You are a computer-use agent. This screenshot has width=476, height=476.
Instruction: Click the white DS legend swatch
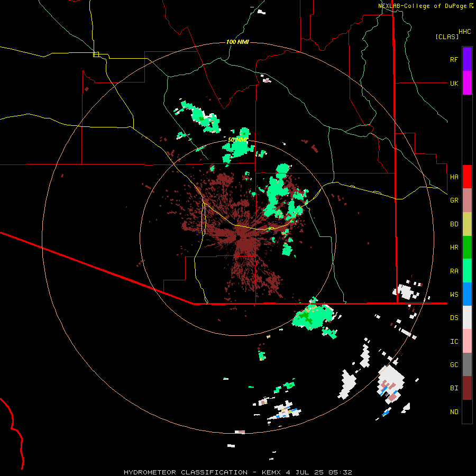[x=467, y=317]
